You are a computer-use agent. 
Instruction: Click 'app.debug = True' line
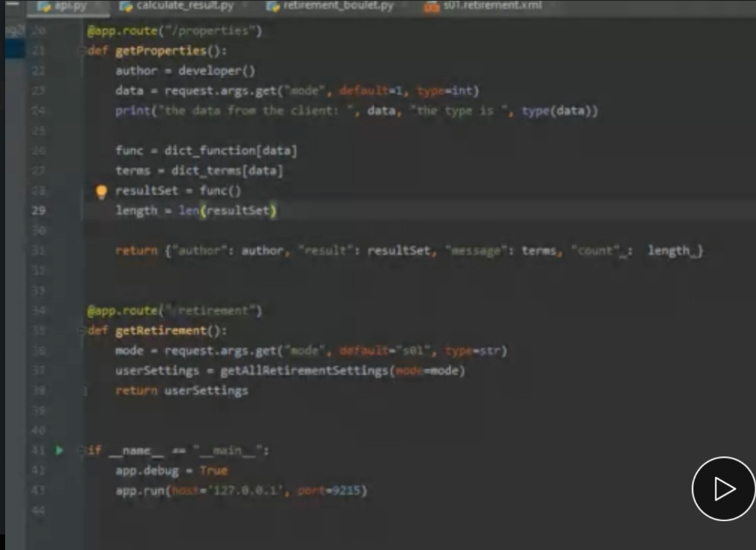tap(171, 471)
